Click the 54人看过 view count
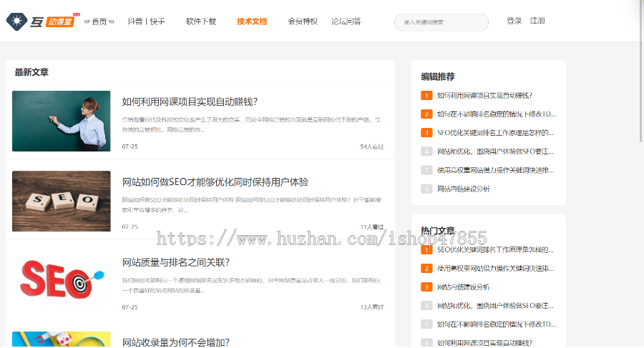Image resolution: width=644 pixels, height=348 pixels. [371, 146]
